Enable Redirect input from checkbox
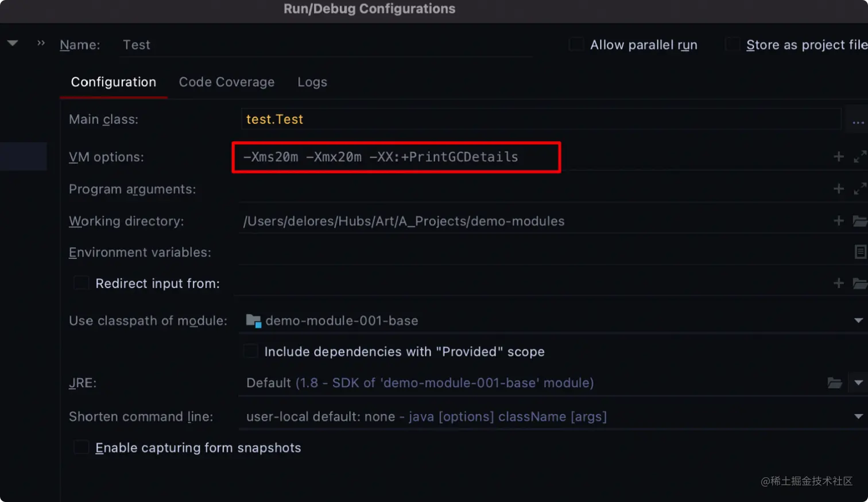Viewport: 868px width, 502px height. (82, 283)
